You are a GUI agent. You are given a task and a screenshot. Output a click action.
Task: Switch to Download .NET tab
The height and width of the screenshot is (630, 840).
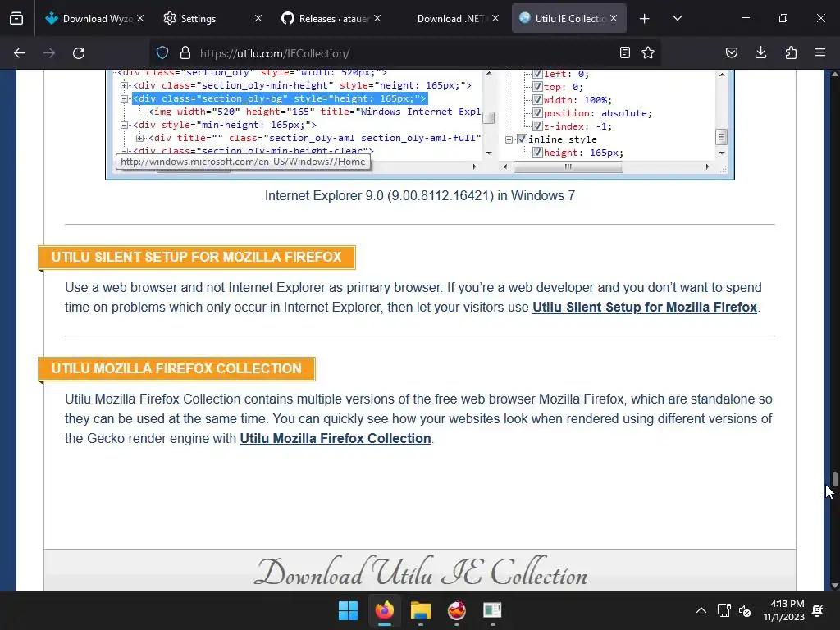[449, 19]
